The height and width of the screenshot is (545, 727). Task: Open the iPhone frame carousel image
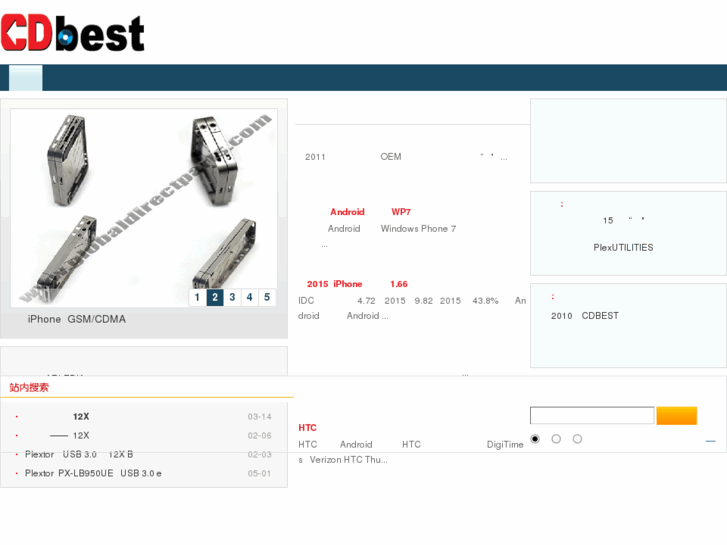click(x=144, y=208)
